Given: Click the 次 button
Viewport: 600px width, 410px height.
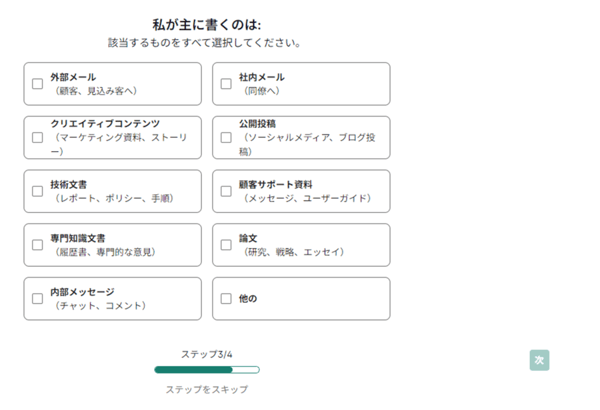Looking at the screenshot, I should pyautogui.click(x=540, y=360).
